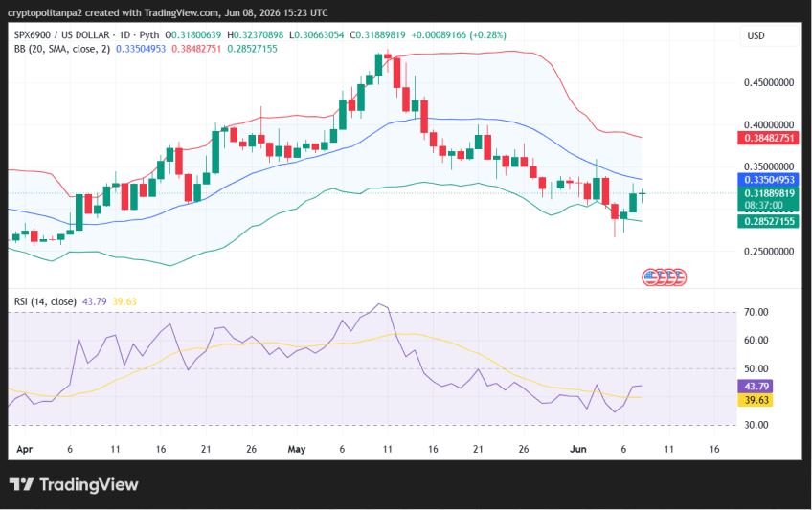This screenshot has height=510, width=812.
Task: Click the close value C0.31889819 in header
Action: pos(377,35)
